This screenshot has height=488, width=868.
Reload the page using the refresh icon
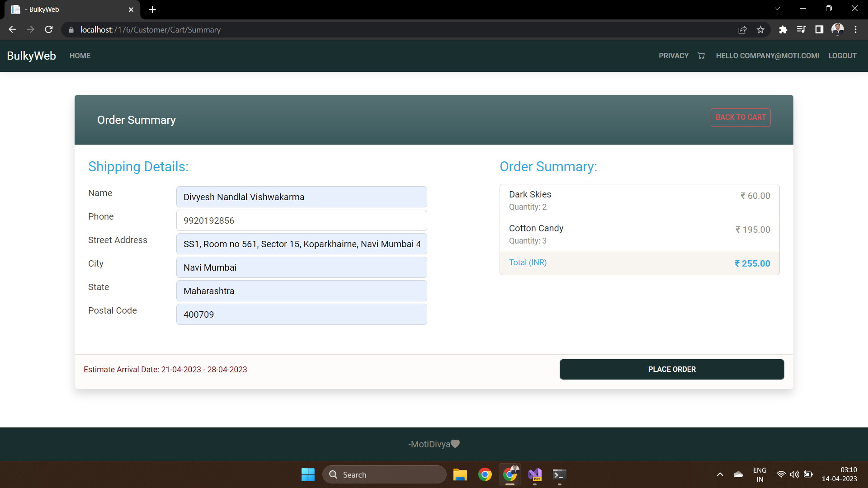[48, 29]
